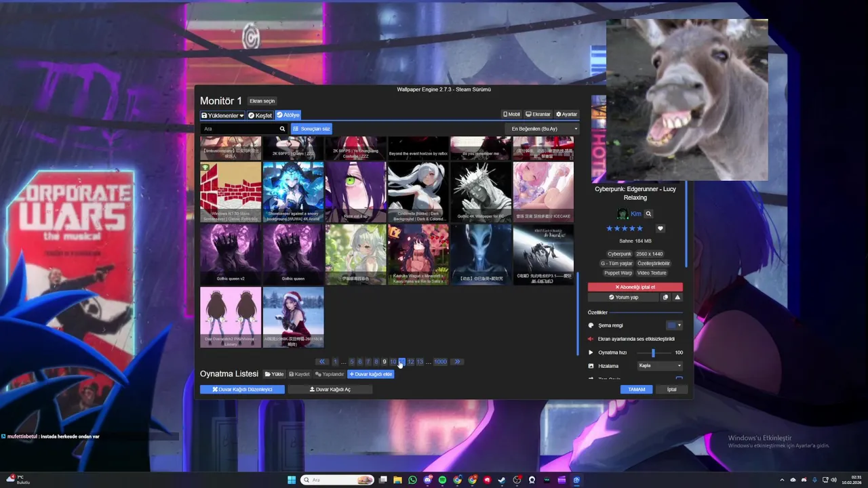Open the Şema rengi color dropdown arrow
Screen dimensions: 868x488
679,325
